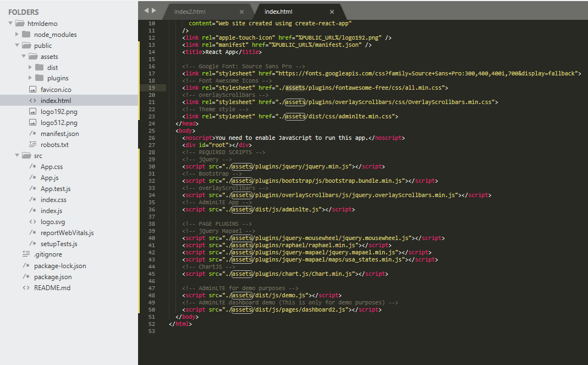Screen dimensions: 588x365
Task: Click the icon beside robots.txt
Action: pos(33,144)
